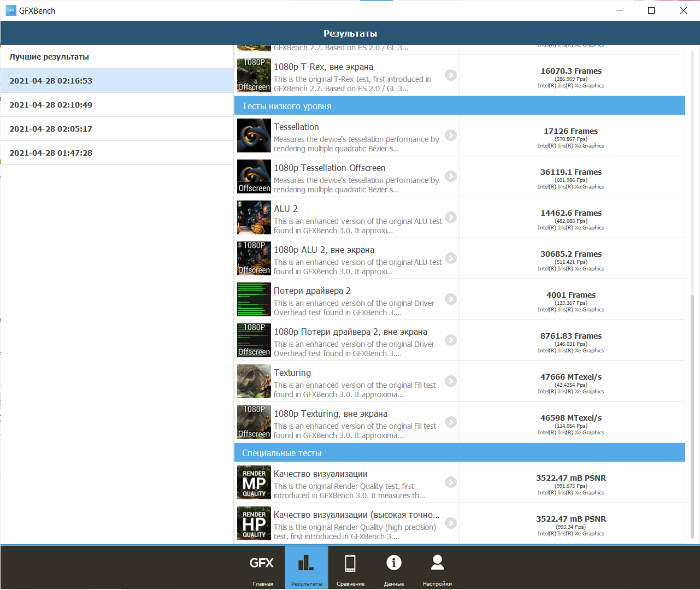
Task: Select result session 2021-04-28 02:16:53
Action: 117,81
